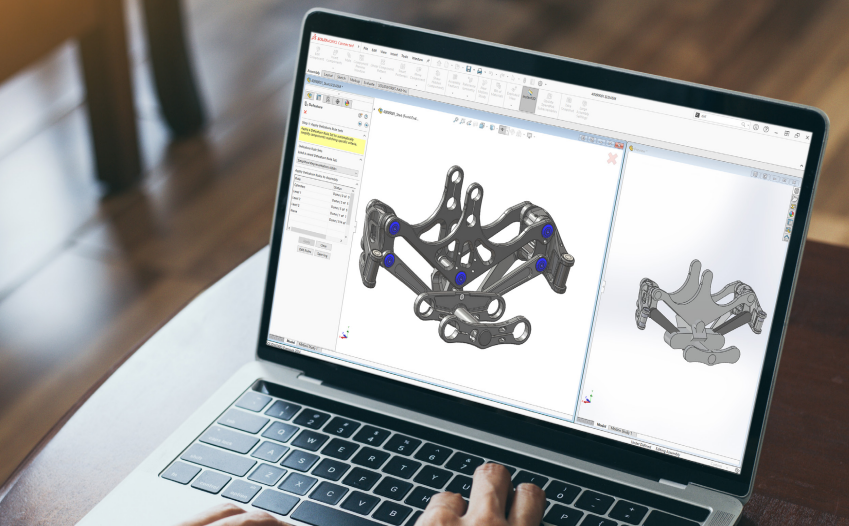Click the large faded X in viewport
The width and height of the screenshot is (849, 526).
612,159
